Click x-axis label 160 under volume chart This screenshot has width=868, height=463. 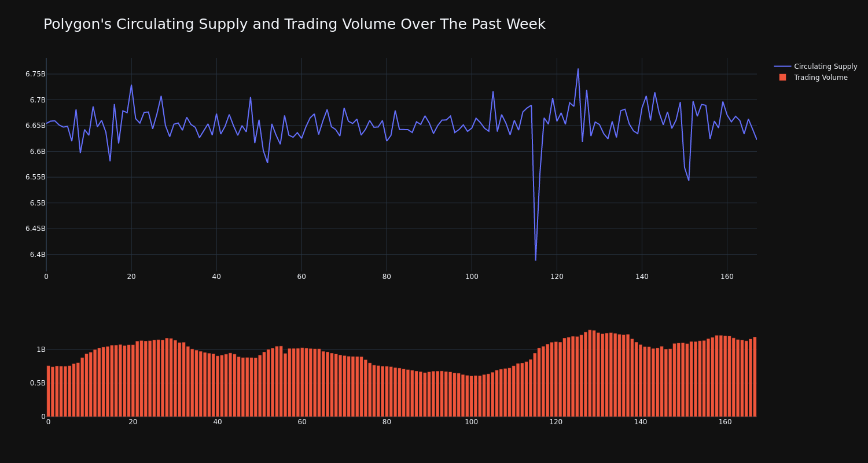tap(725, 422)
